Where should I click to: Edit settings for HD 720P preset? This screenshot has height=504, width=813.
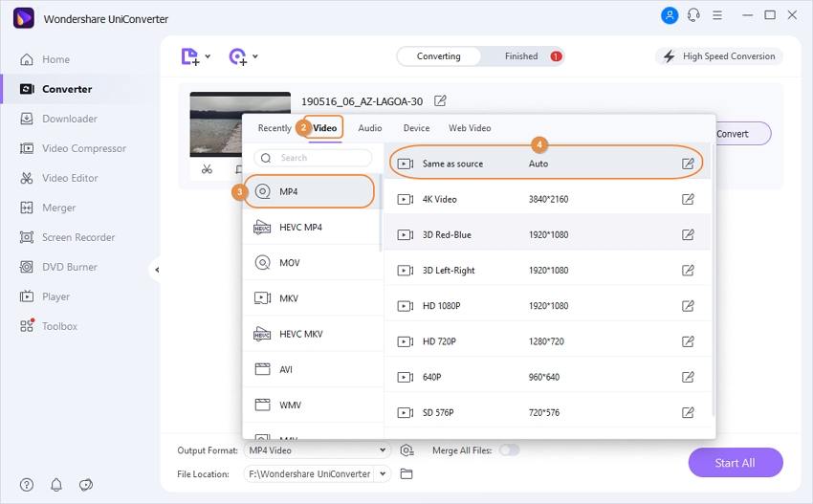(688, 341)
